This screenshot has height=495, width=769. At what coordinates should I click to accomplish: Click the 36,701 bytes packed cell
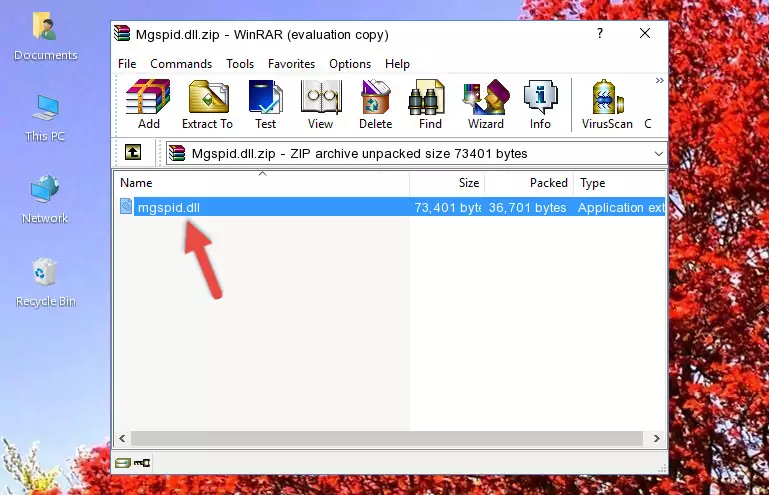pyautogui.click(x=527, y=208)
